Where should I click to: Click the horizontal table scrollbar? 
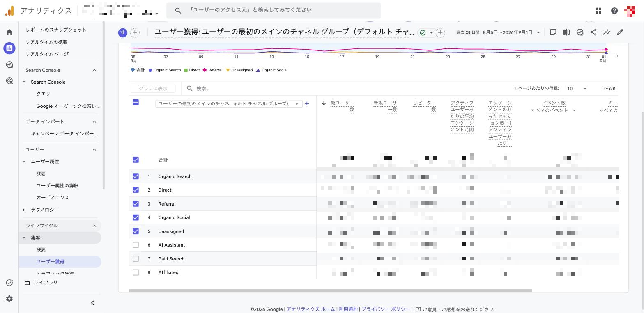click(331, 290)
